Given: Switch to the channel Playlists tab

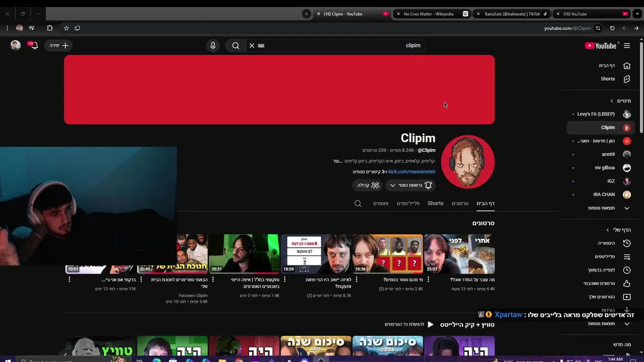Looking at the screenshot, I should [x=408, y=204].
